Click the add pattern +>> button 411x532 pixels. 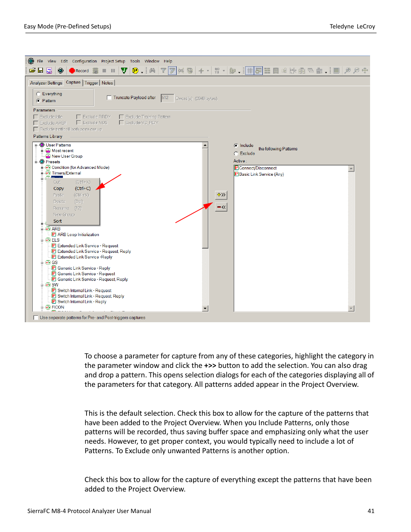(221, 195)
